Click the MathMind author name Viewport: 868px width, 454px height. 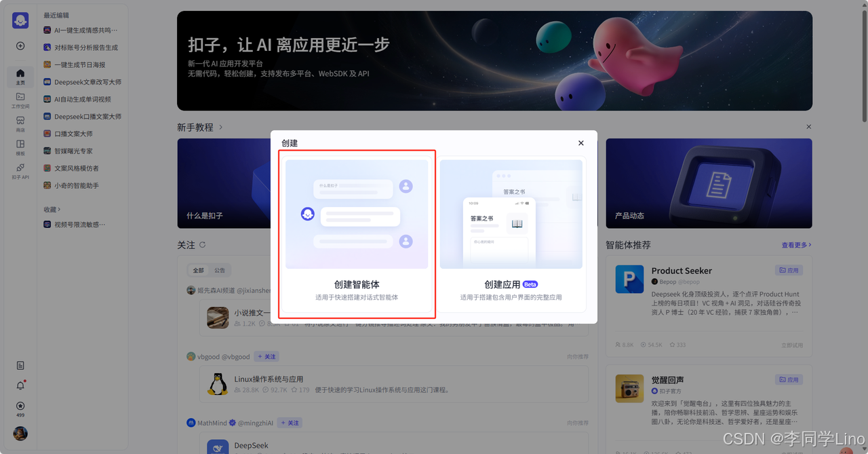coord(212,423)
